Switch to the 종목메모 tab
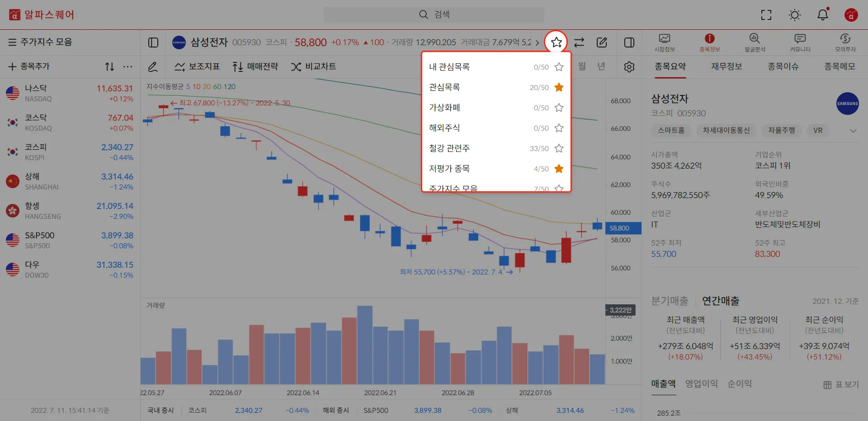868x421 pixels. coord(840,66)
